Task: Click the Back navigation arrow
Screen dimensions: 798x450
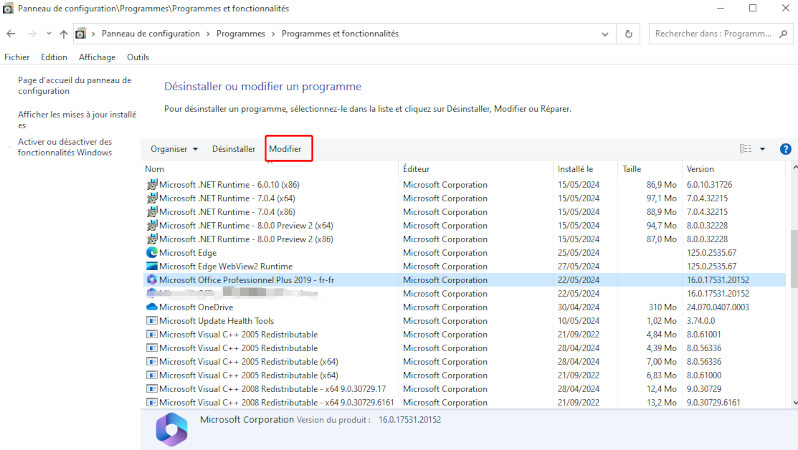Action: tap(11, 33)
